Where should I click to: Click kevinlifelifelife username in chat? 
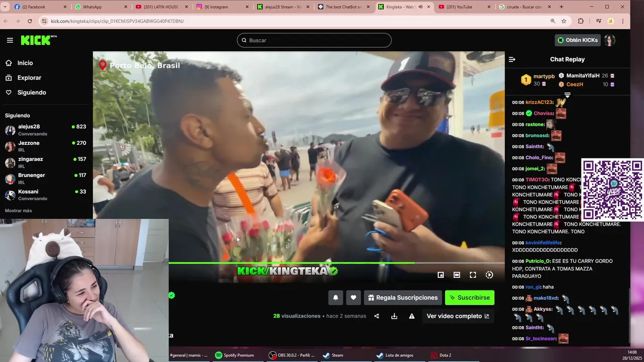point(543,243)
